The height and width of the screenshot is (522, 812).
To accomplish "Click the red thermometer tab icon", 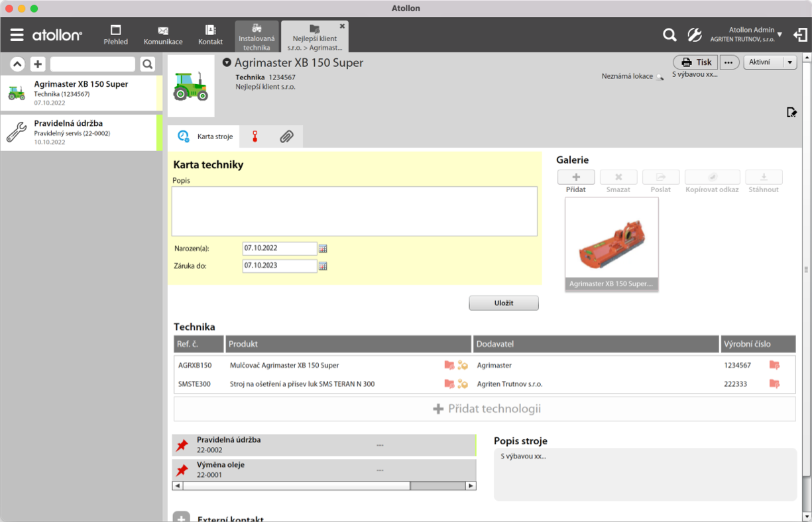I will (x=255, y=136).
